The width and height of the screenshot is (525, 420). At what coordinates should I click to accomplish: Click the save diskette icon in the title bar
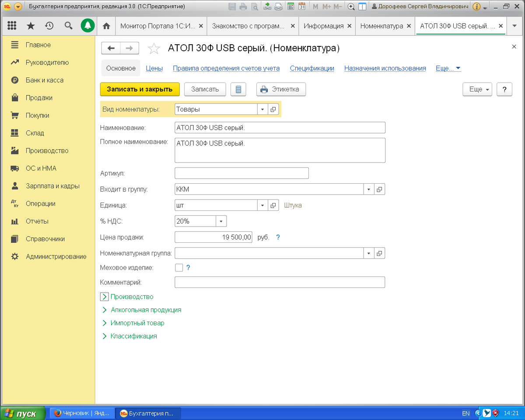[232, 7]
